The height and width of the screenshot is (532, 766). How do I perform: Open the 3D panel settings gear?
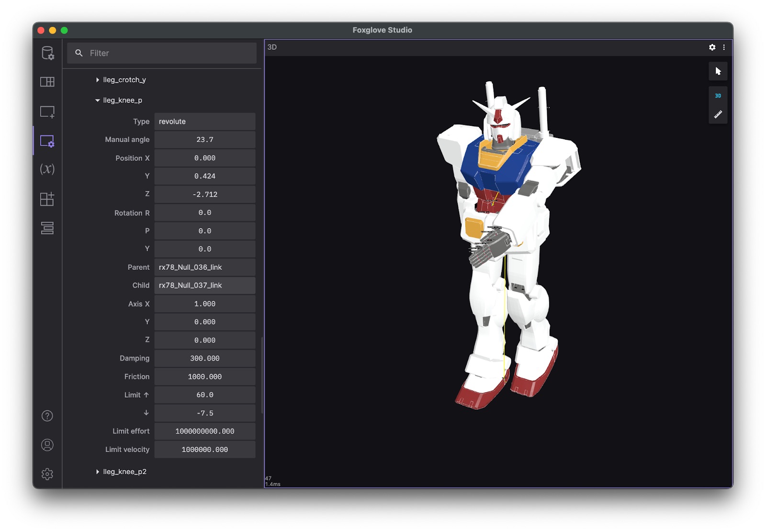(x=712, y=47)
